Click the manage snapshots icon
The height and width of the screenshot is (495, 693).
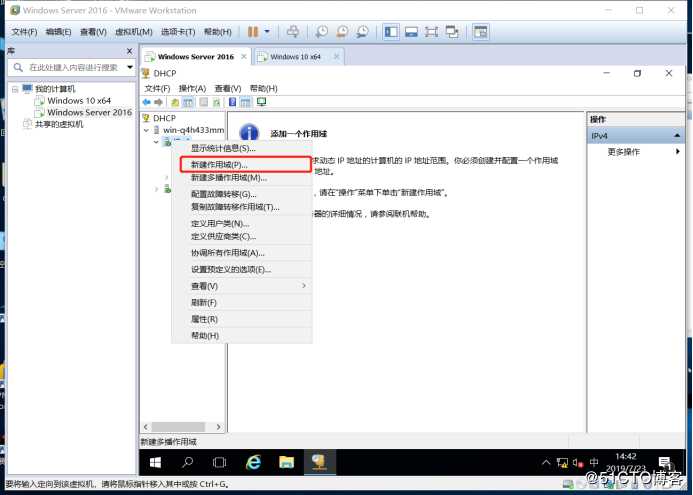pyautogui.click(x=362, y=32)
